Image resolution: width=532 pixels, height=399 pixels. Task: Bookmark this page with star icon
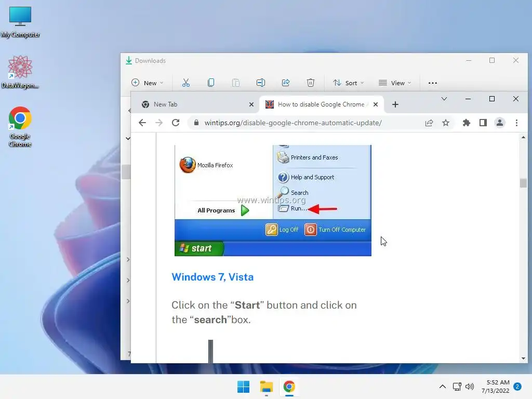point(446,123)
